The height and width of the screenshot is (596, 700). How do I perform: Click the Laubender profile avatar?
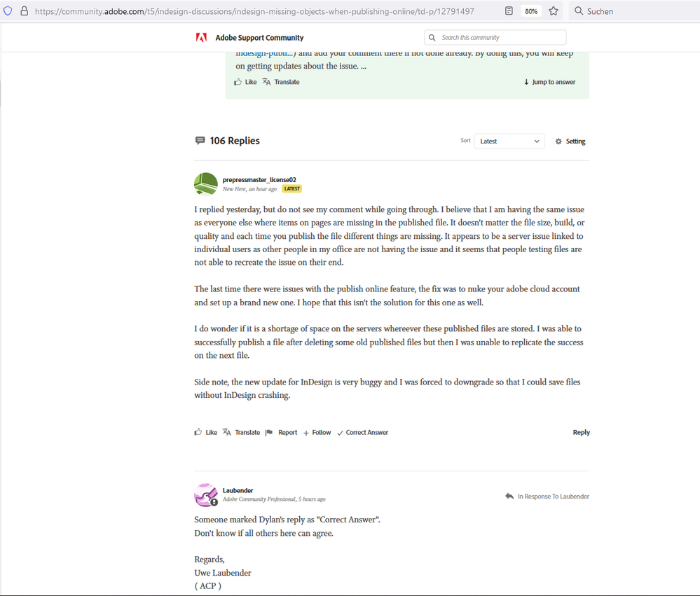(x=206, y=494)
